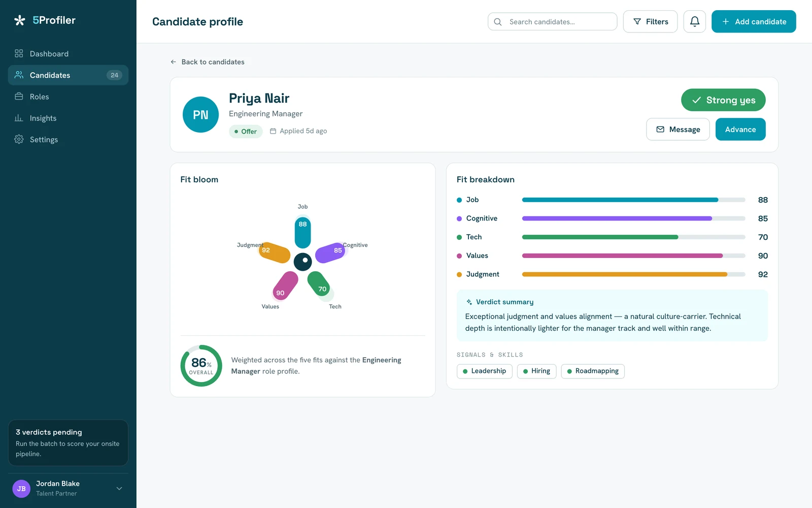Click the Priya Nair name heading

pos(259,98)
